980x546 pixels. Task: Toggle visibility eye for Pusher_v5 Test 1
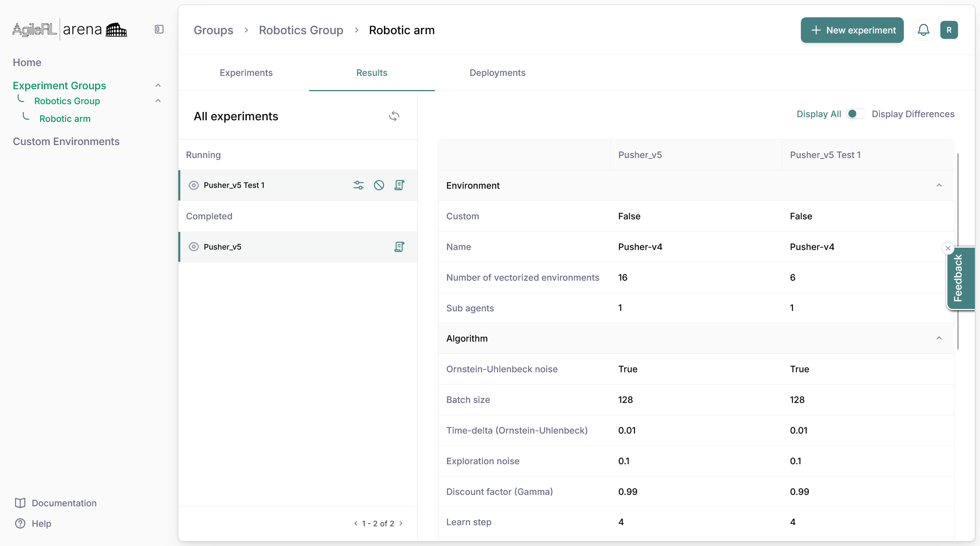pos(194,185)
